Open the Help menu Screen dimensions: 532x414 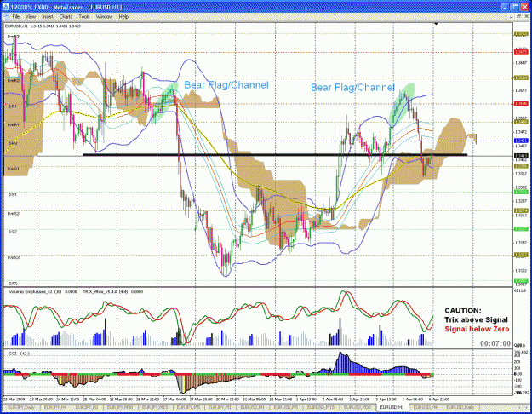tap(123, 16)
